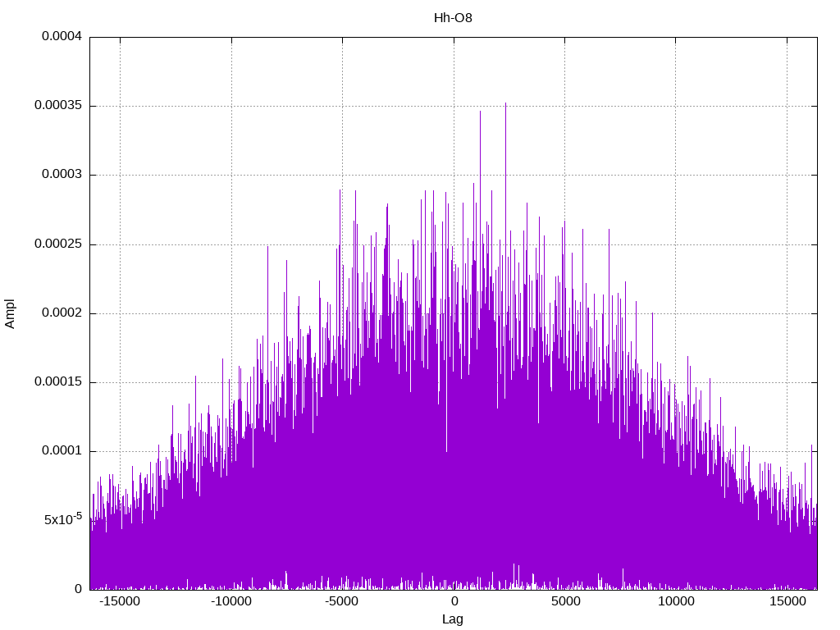840x630 pixels.
Task: Click the plot title Hh-O8
Action: click(453, 17)
